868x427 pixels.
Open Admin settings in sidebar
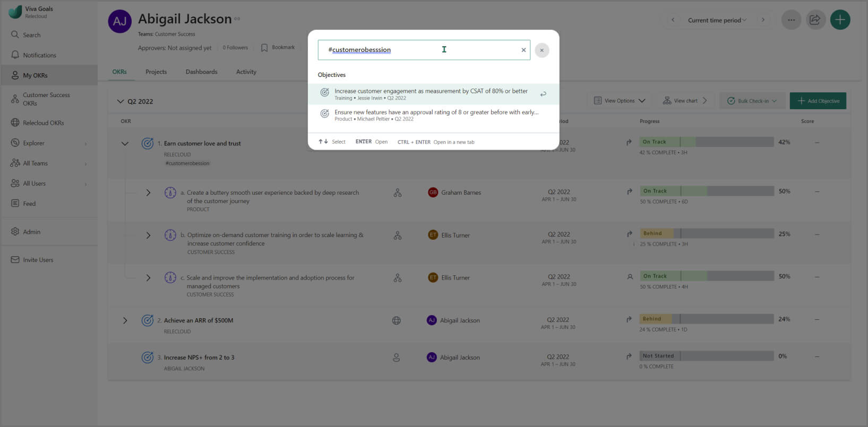click(25, 232)
